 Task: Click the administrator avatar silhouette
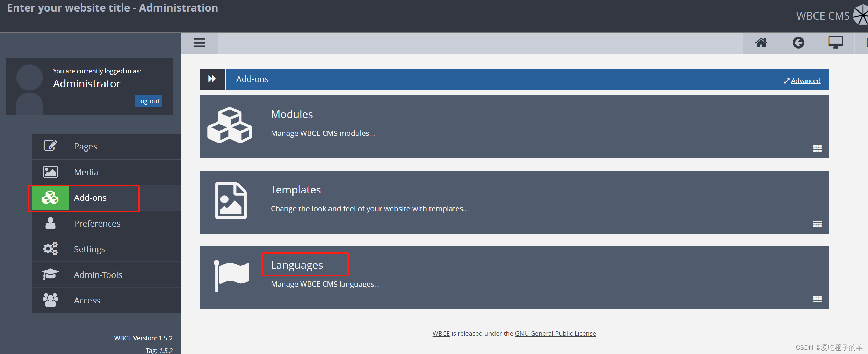tap(29, 89)
